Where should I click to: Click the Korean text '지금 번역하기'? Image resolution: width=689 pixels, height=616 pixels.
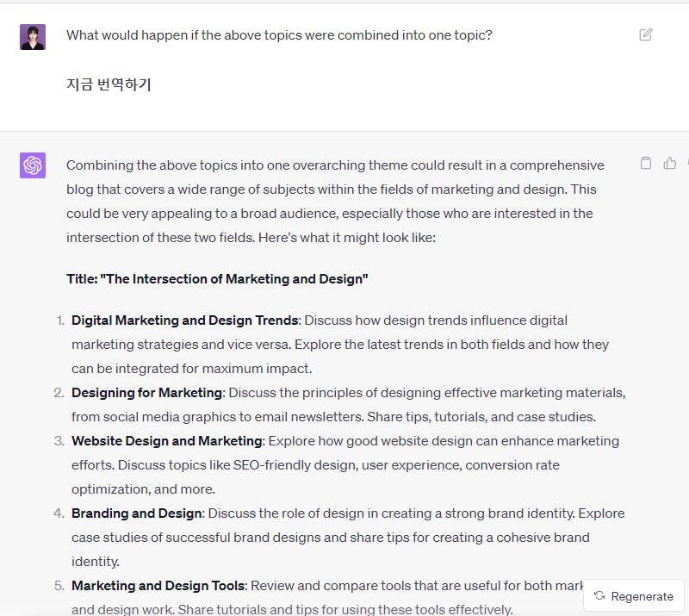coord(109,84)
